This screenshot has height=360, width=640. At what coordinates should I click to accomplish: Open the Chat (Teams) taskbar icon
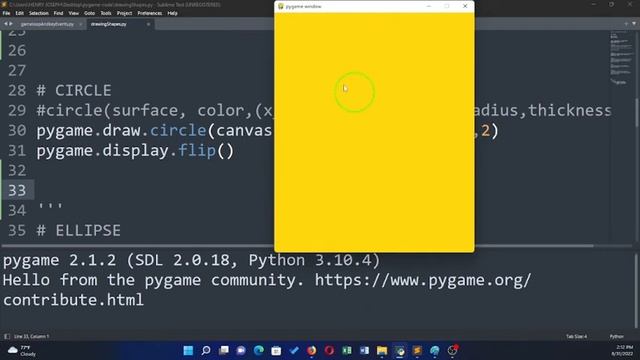click(241, 351)
